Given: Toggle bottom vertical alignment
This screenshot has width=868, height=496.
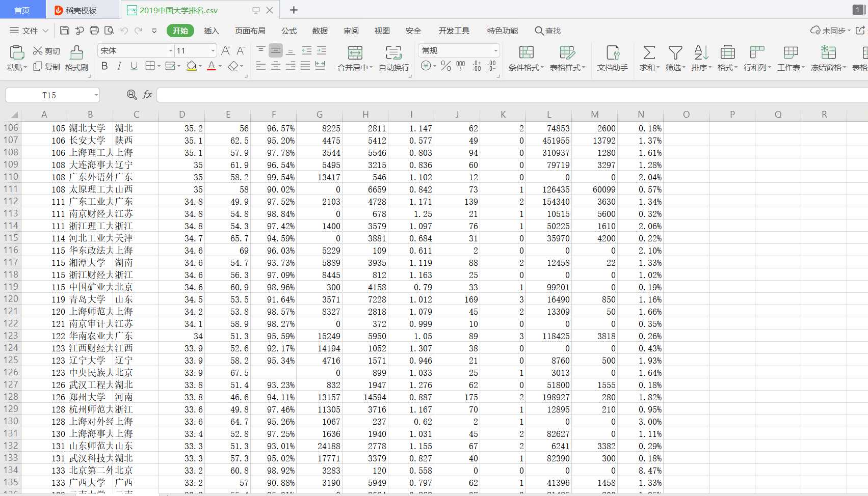Looking at the screenshot, I should pos(291,50).
